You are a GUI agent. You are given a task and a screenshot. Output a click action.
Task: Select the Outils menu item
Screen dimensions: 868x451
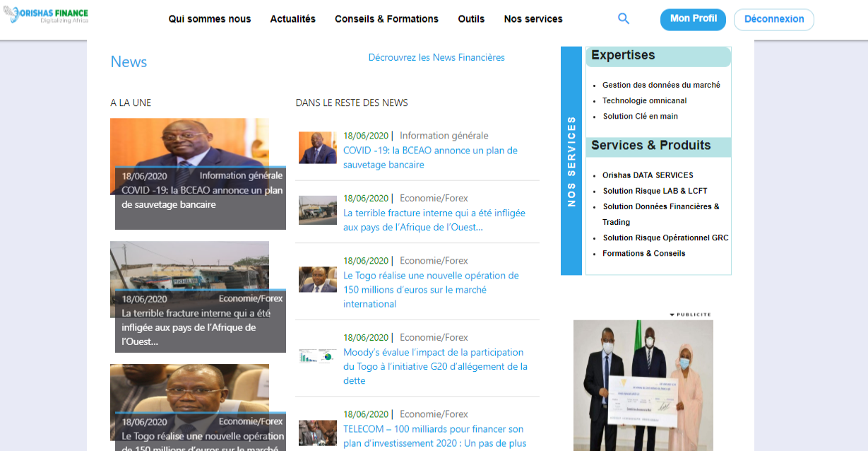471,19
